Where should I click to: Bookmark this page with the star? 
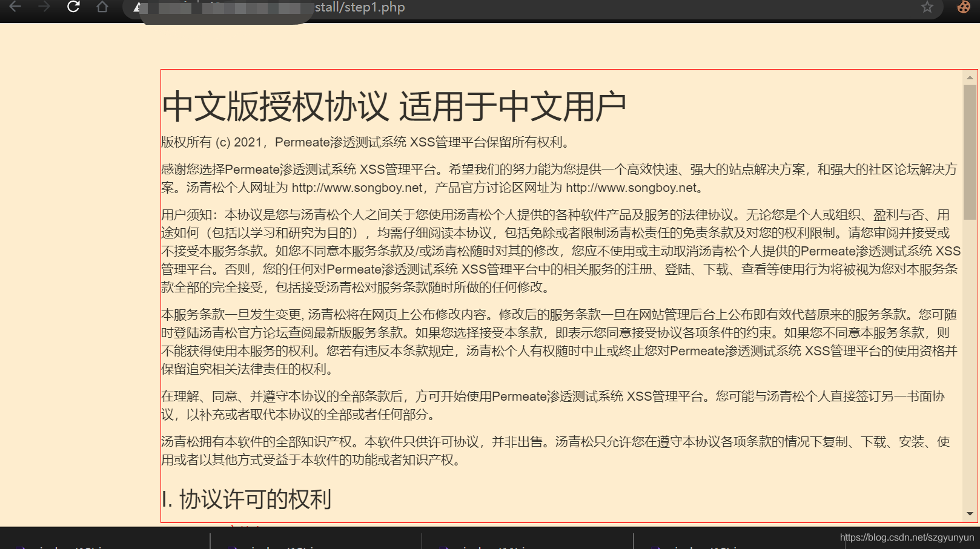tap(927, 7)
